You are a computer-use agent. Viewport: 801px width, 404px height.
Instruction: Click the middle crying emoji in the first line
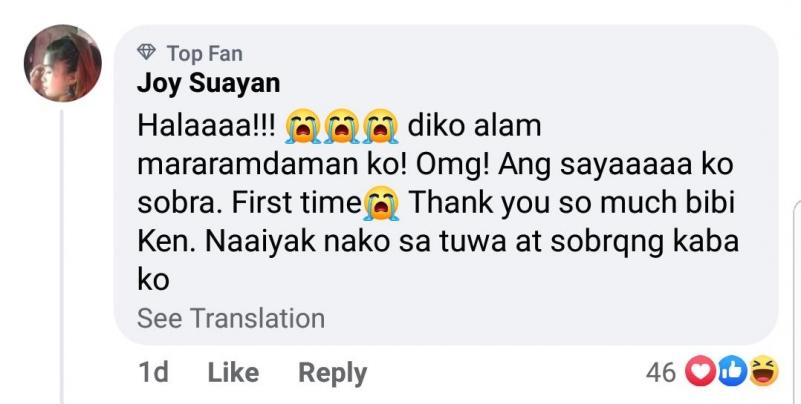[x=341, y=128]
